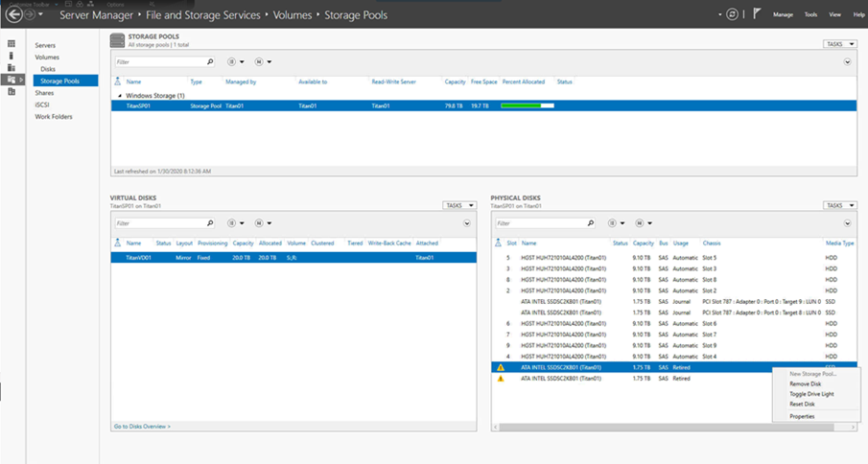Screen dimensions: 868x464
Task: Select iSCSI in the navigation pane
Action: (42, 104)
